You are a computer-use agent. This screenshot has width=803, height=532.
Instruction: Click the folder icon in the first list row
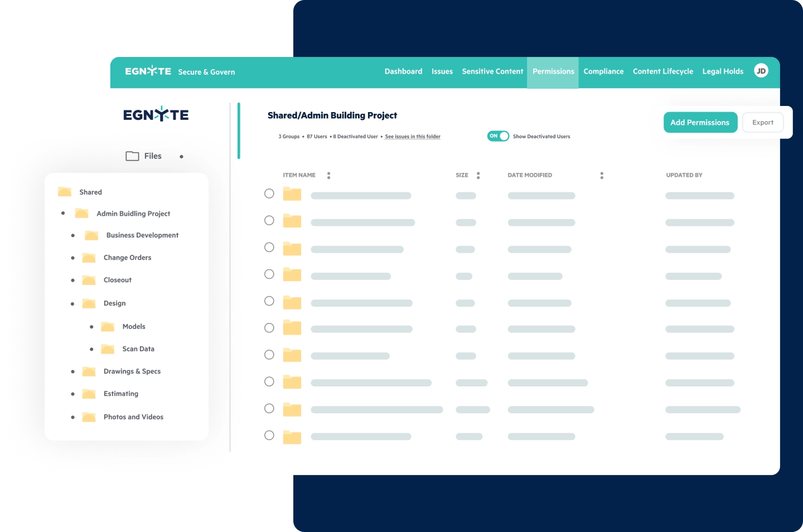click(292, 194)
